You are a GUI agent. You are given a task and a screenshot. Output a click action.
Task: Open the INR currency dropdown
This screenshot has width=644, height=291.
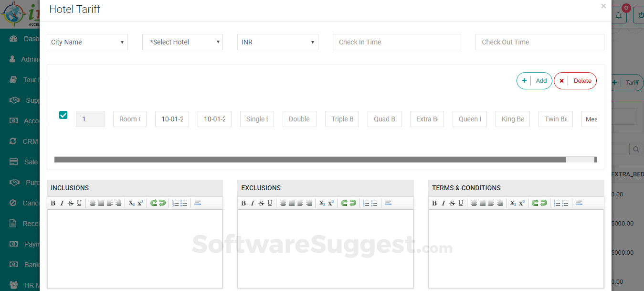click(x=278, y=42)
